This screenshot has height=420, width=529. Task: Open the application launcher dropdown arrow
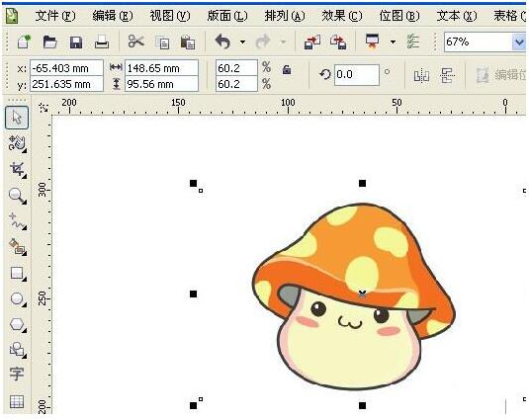pyautogui.click(x=393, y=42)
